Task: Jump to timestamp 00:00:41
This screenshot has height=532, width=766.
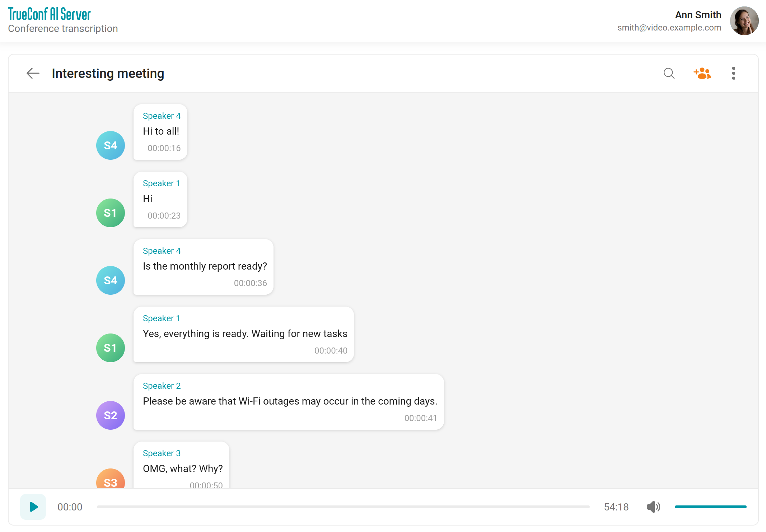Action: 420,418
